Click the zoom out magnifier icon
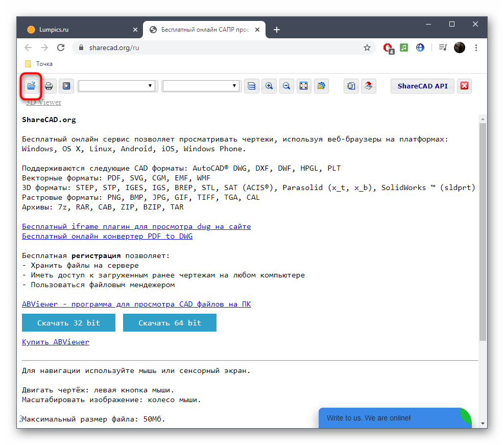The width and height of the screenshot is (504, 445). [286, 86]
